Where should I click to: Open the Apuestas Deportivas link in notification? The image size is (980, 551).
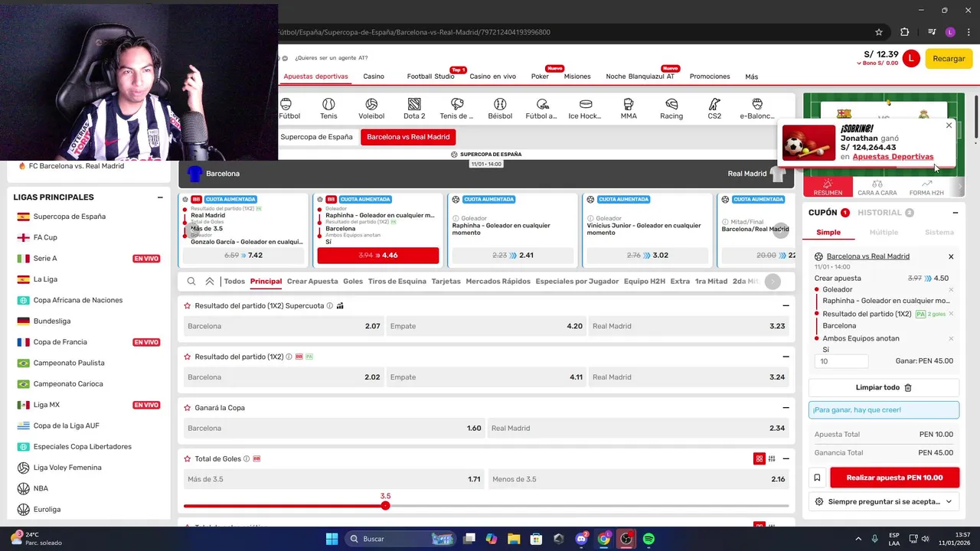coord(893,157)
